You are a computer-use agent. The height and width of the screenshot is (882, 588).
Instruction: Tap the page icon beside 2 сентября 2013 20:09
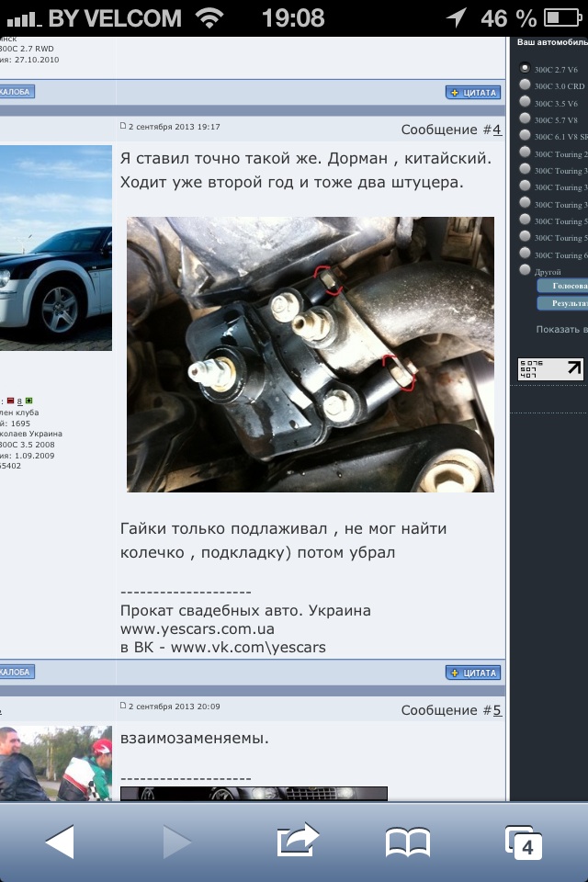[x=123, y=706]
